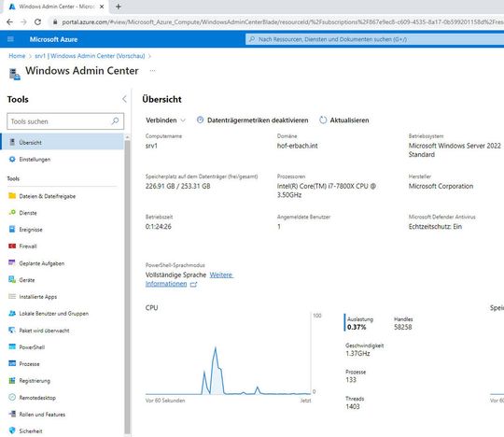Open srv1 Windows Admin Center breadcrumb
This screenshot has width=504, height=437.
click(90, 56)
